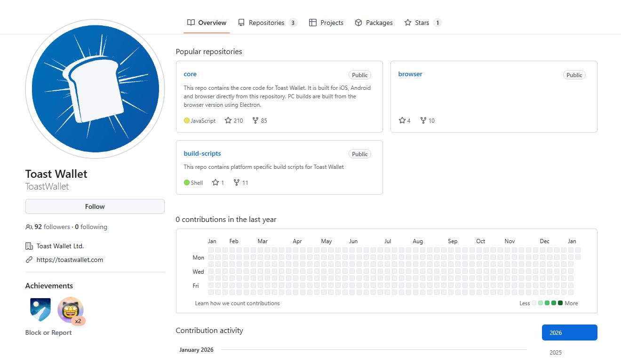Open stargazers count for core repo

tap(234, 121)
